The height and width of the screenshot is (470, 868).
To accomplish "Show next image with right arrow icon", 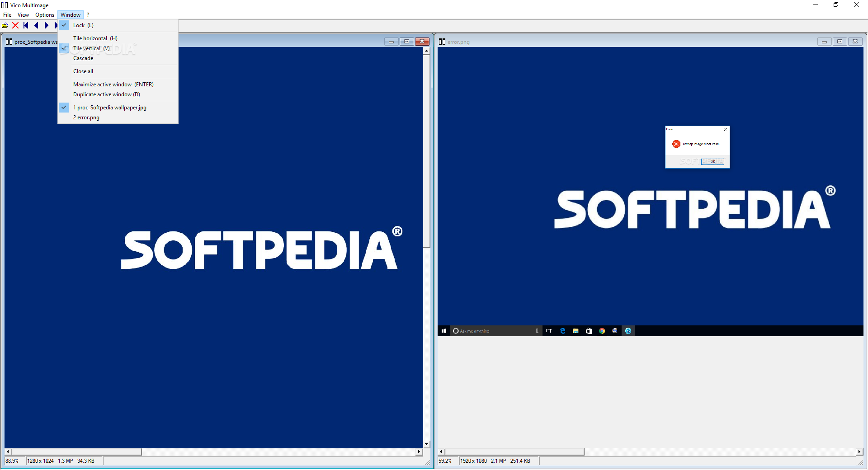I will (46, 25).
